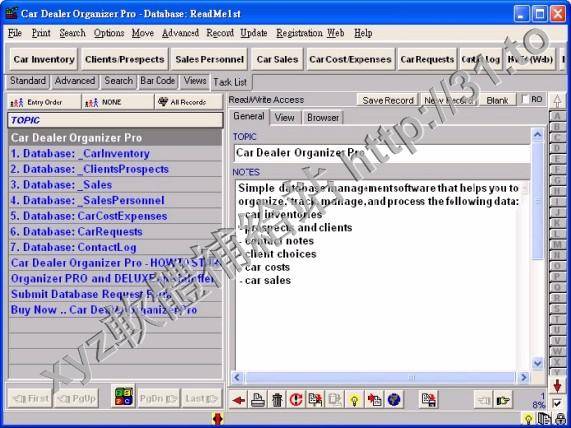Switch to the Standard tab
Viewport: 571px width, 428px height.
point(28,81)
